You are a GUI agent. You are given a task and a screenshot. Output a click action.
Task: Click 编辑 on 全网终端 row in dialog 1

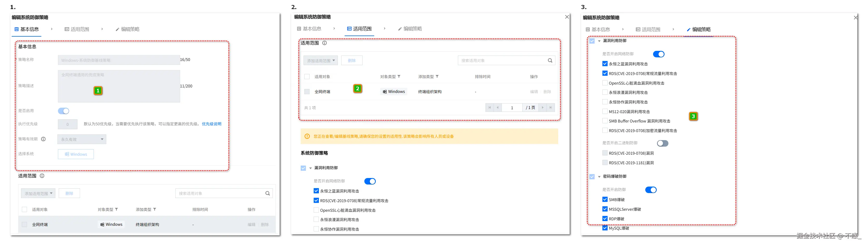coord(251,224)
